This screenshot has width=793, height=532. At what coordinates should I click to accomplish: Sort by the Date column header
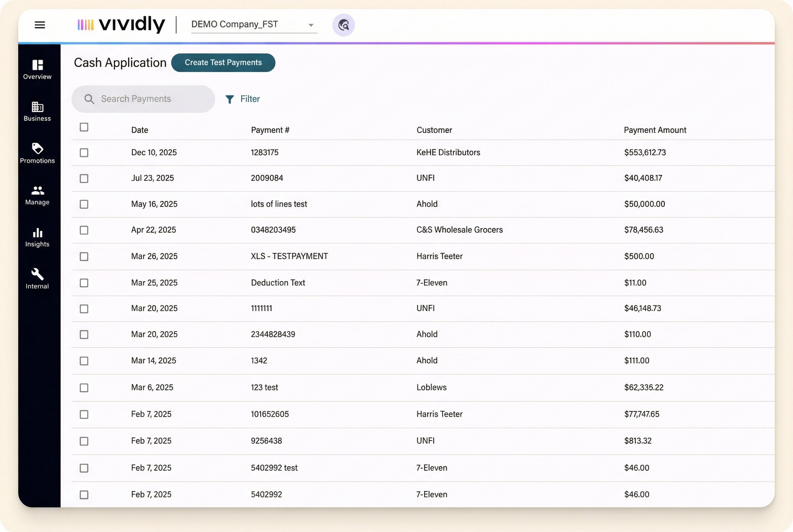140,130
